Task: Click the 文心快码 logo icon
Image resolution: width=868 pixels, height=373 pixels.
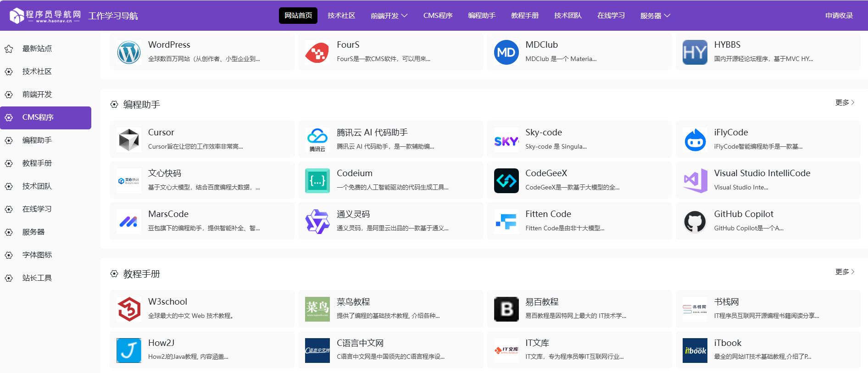Action: [x=129, y=181]
